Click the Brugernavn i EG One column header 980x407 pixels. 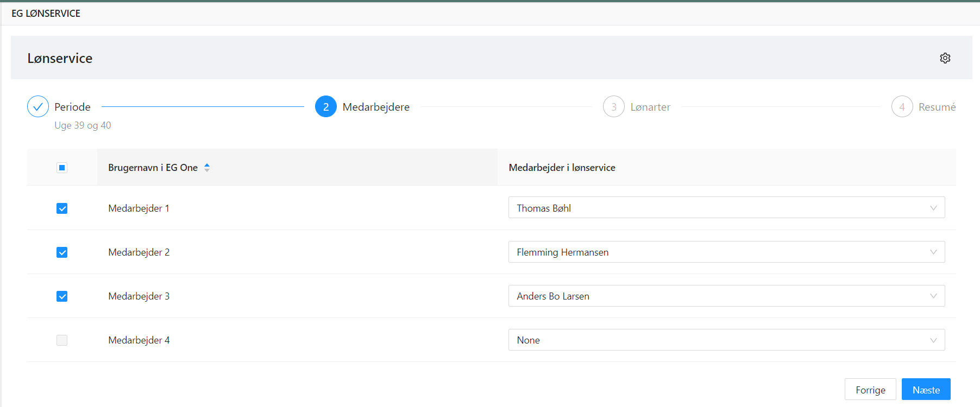(x=297, y=168)
